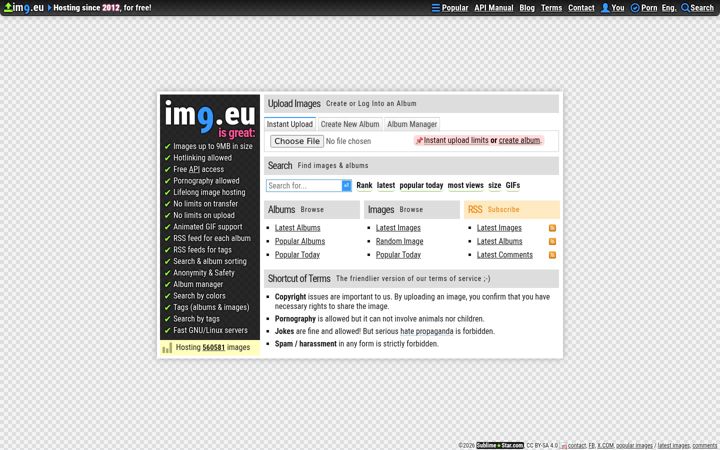Click the hate propaganda link
The height and width of the screenshot is (450, 720).
[x=427, y=331]
